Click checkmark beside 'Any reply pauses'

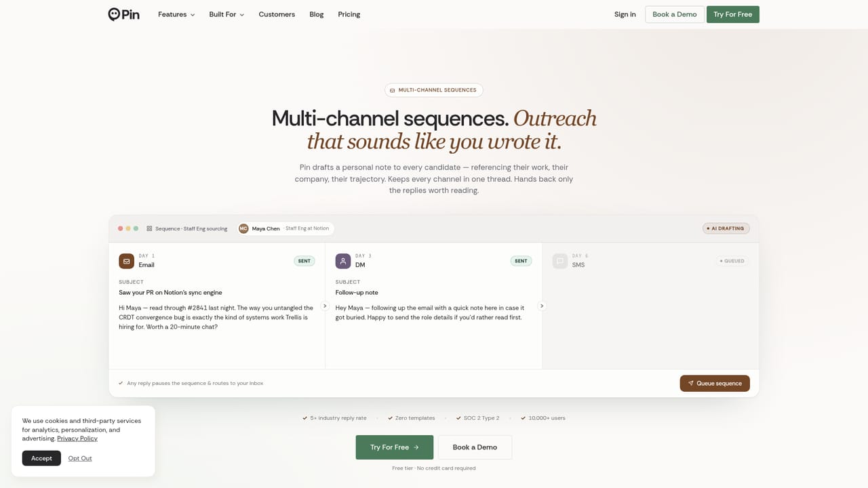pos(121,383)
